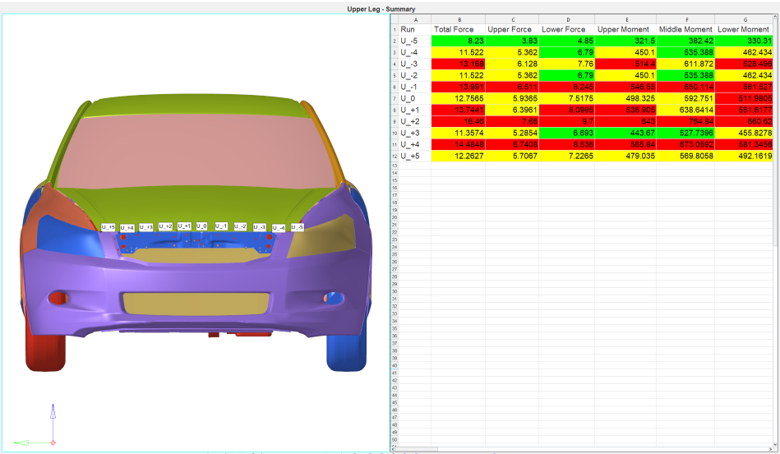Select the U_+5 marker on the bumper
This screenshot has height=454, width=780.
point(108,228)
